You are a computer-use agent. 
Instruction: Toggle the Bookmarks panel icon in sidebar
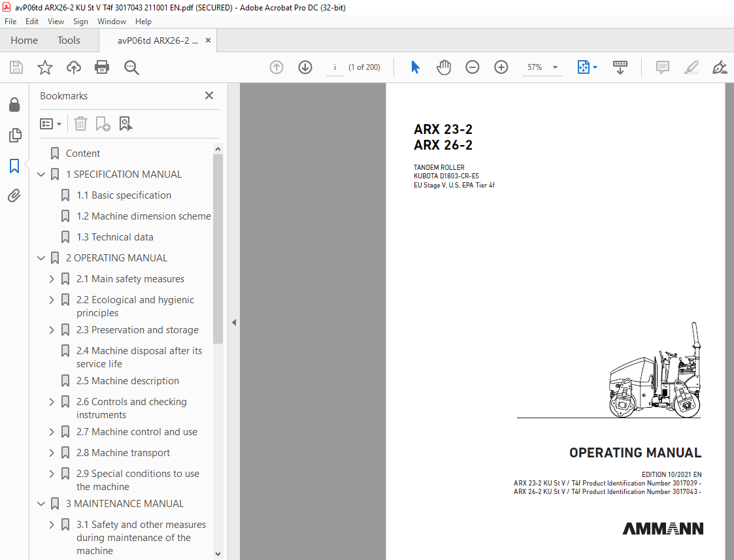click(14, 165)
